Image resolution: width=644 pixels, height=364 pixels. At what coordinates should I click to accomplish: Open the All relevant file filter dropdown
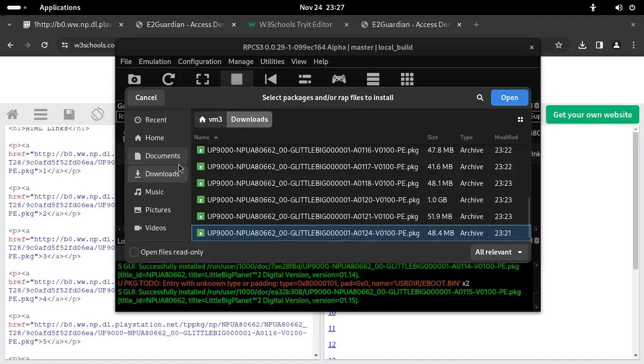pyautogui.click(x=499, y=252)
